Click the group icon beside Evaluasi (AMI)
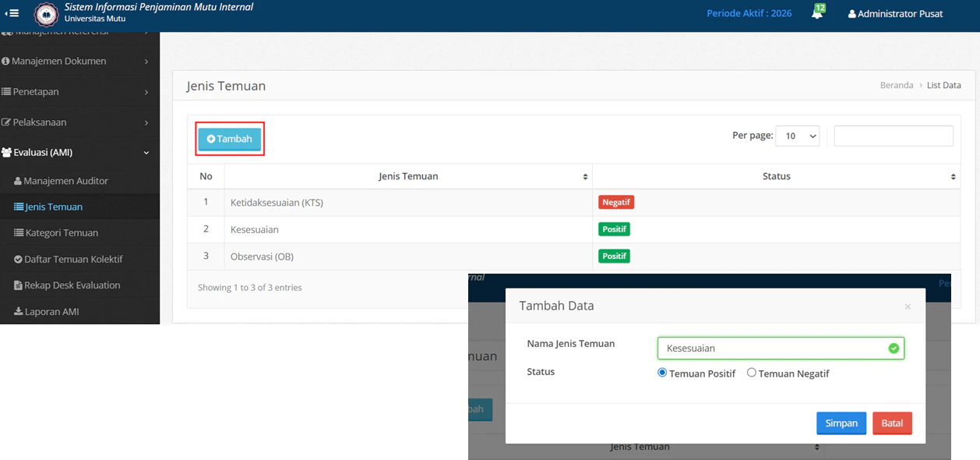 coord(7,153)
